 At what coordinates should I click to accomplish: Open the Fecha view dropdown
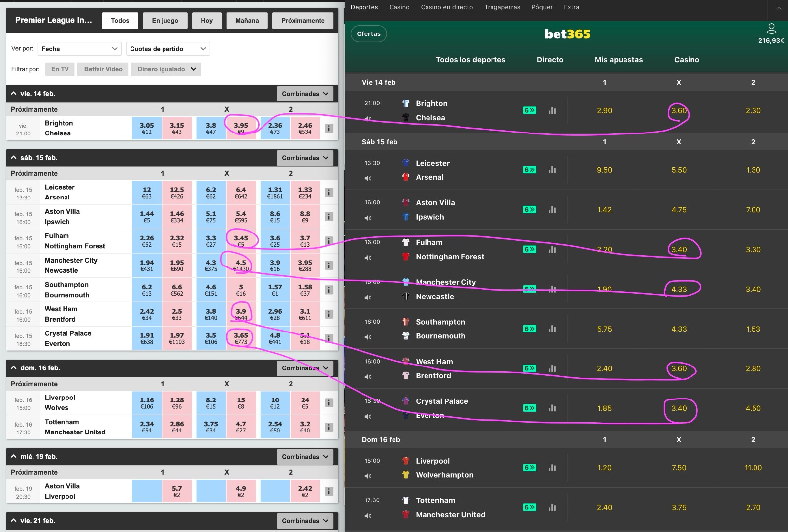pos(79,48)
